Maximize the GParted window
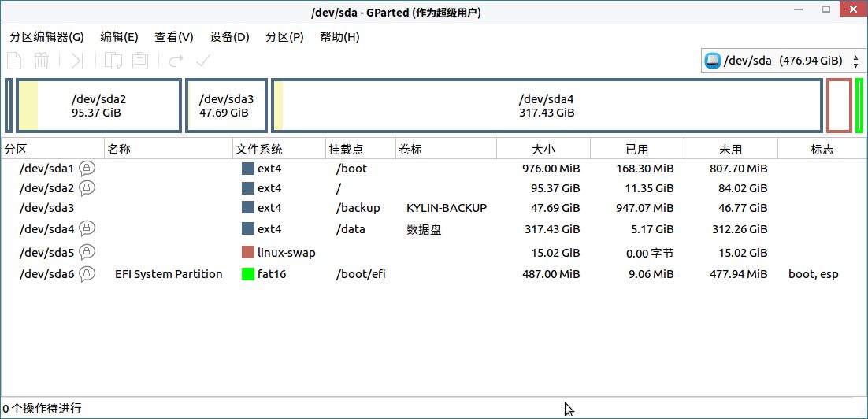 pos(826,9)
